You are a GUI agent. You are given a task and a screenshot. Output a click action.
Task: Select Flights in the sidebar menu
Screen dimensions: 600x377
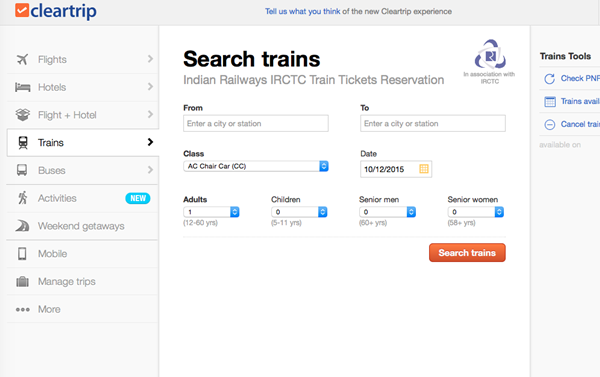[83, 59]
